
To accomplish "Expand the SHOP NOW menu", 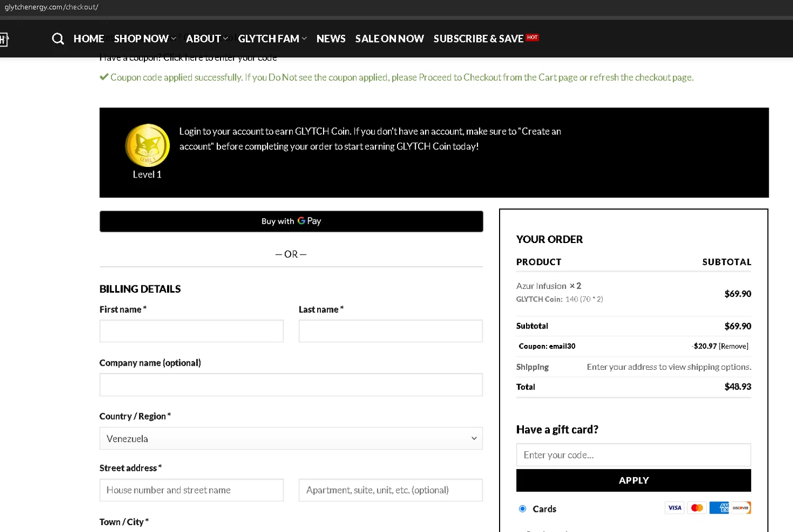I will click(145, 39).
